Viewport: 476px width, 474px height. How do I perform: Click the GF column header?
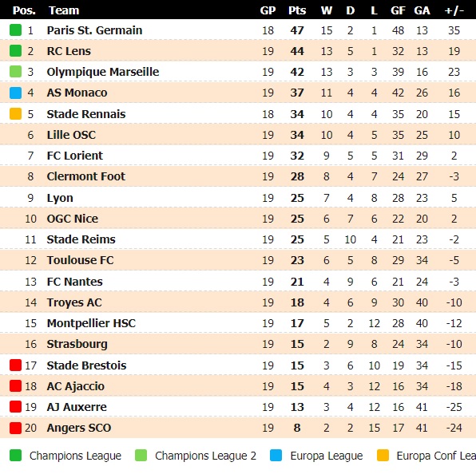398,10
